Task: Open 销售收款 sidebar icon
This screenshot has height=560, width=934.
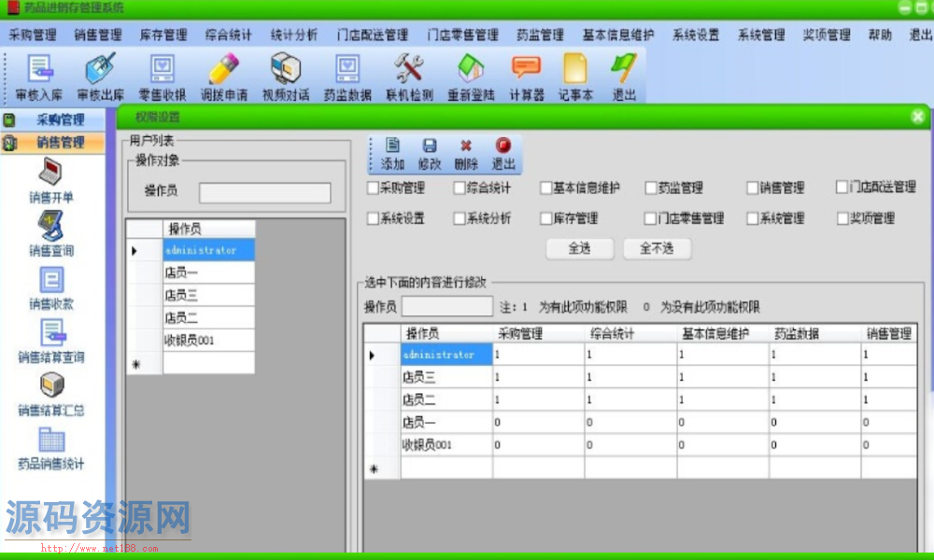Action: point(51,288)
